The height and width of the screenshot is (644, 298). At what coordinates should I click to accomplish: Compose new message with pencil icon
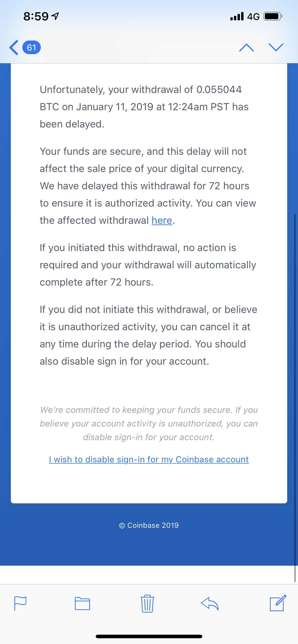pos(278,603)
